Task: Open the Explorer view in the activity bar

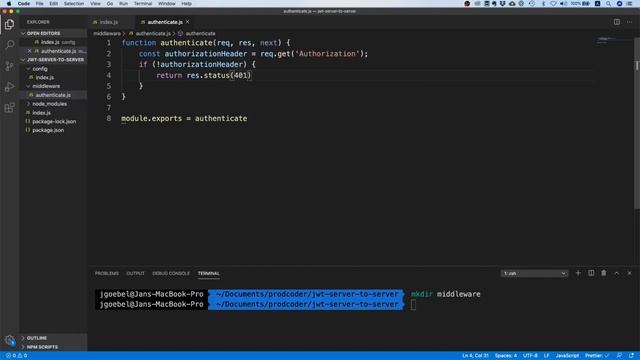Action: click(x=9, y=24)
